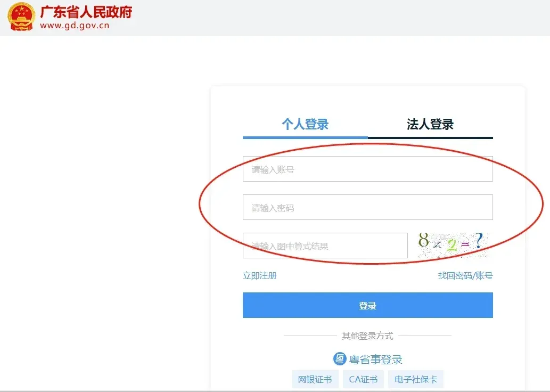The image size is (550, 392).
Task: Focus the 请输入密码 password field
Action: click(x=367, y=207)
